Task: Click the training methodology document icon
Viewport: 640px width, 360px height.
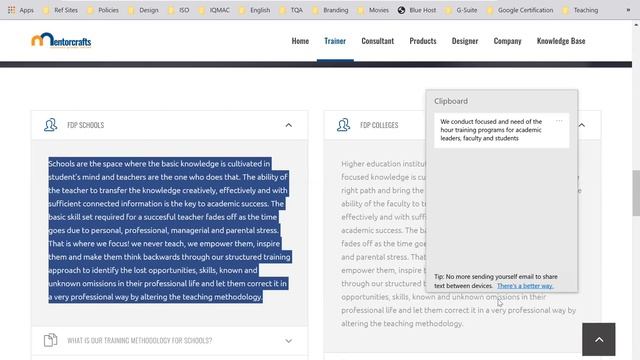Action: pos(51,340)
